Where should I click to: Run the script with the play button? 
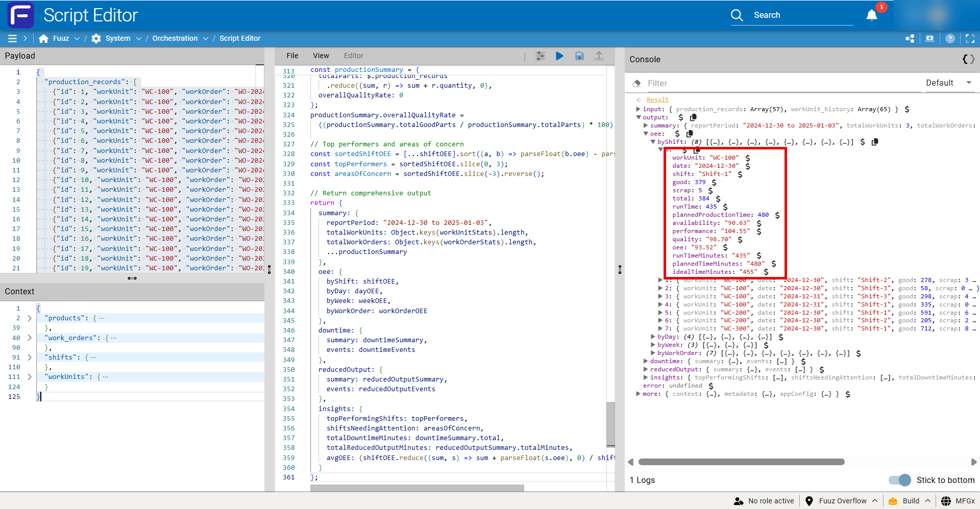(x=559, y=56)
